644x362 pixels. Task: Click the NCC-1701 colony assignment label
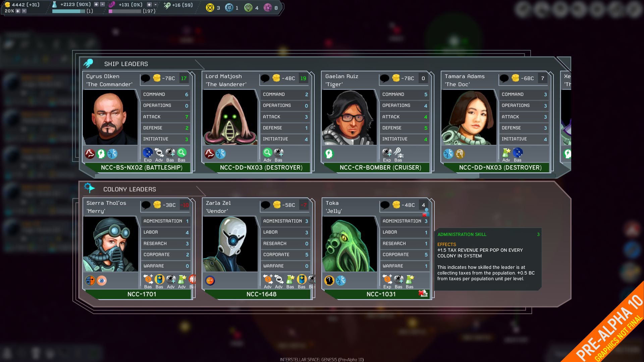[x=142, y=294]
